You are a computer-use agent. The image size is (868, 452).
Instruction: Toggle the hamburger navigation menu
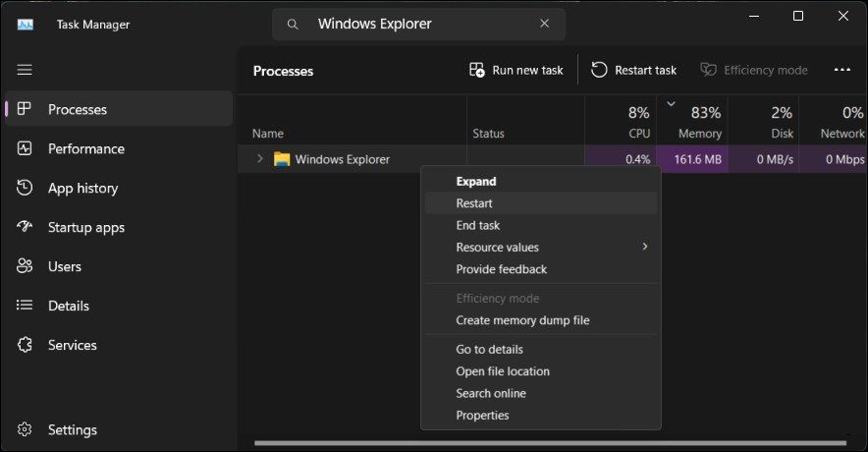click(x=26, y=70)
